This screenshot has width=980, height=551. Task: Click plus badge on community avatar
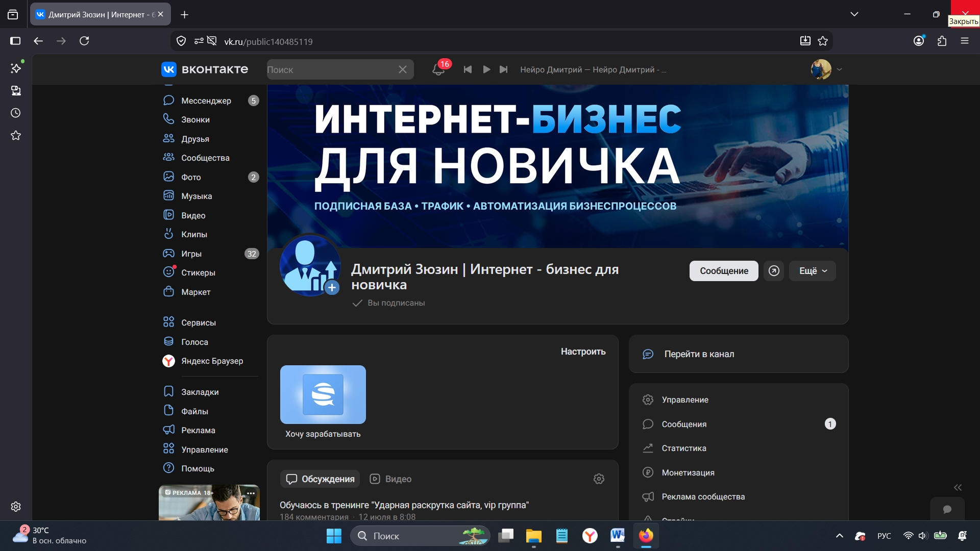pos(332,288)
